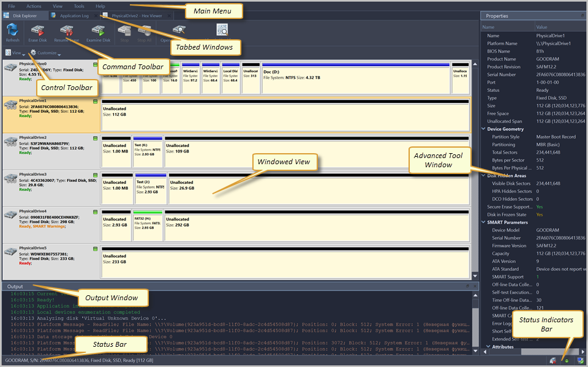Click the rightmost status bar indicator icon

[580, 360]
